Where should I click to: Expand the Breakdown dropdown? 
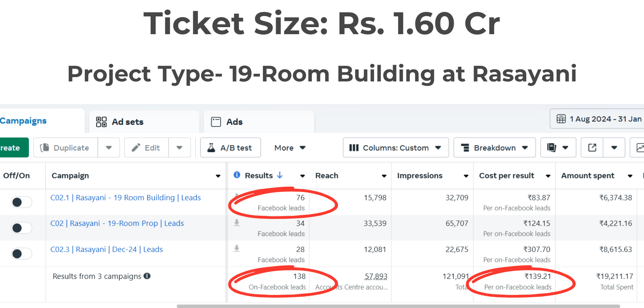coord(494,148)
